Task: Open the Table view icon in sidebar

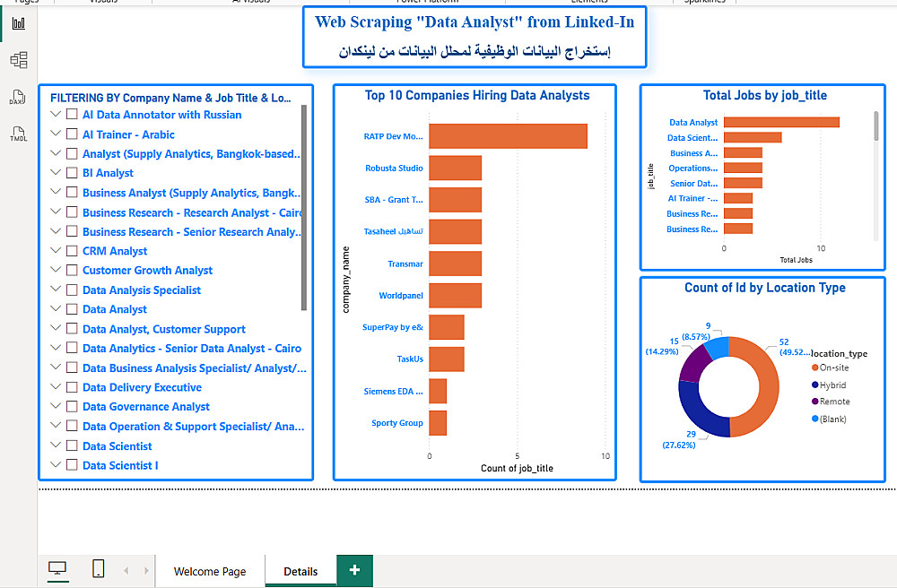Action: pyautogui.click(x=18, y=59)
